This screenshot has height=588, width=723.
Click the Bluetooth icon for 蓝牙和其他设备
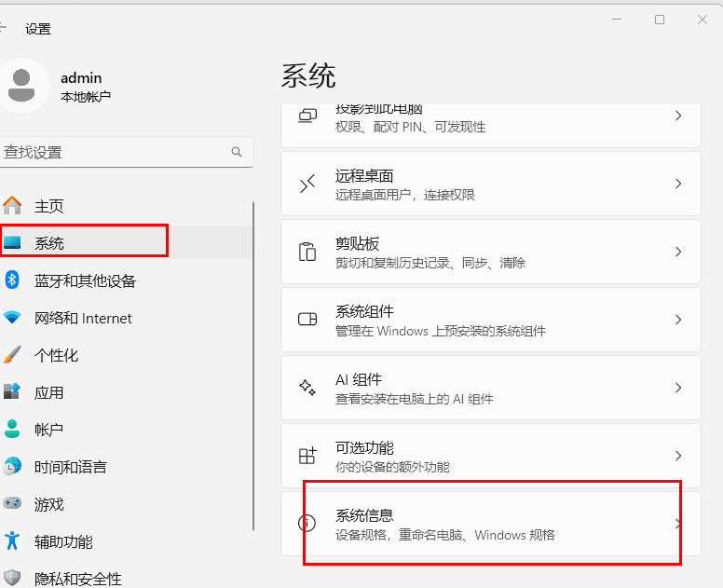[x=12, y=280]
